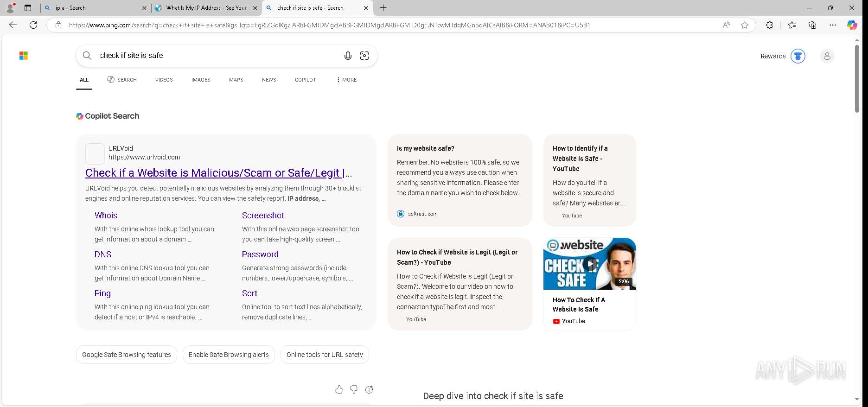Reload the current page
868x407 pixels.
(33, 25)
